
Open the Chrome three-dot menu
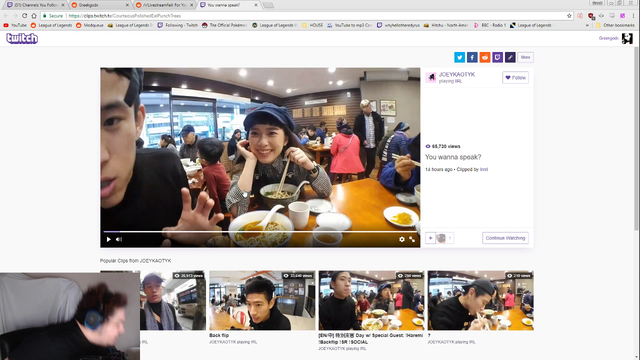pyautogui.click(x=633, y=16)
